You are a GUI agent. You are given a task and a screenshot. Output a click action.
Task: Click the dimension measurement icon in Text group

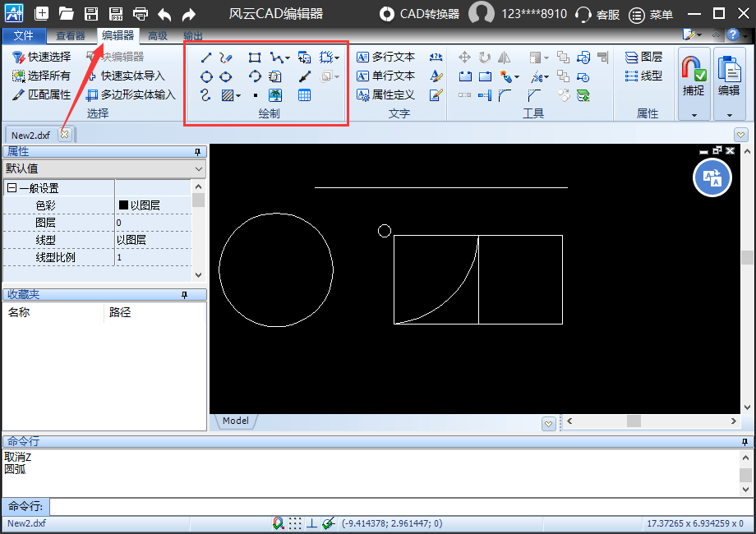pyautogui.click(x=436, y=58)
